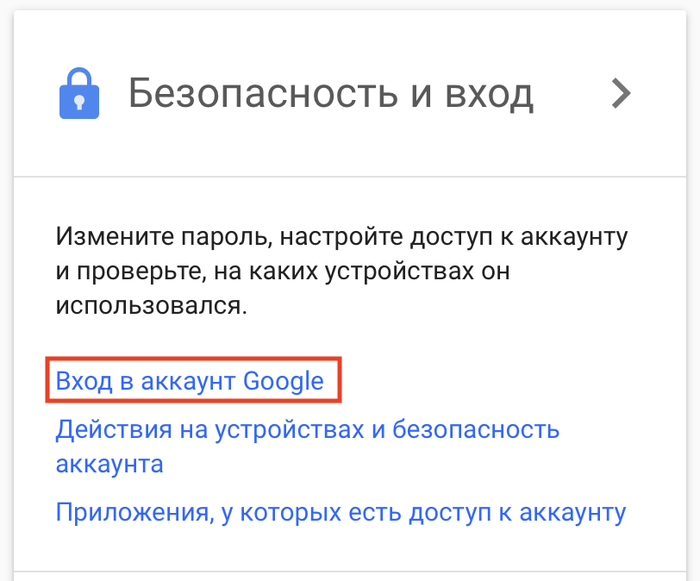Click the word 'Действия' in the second link
This screenshot has height=581, width=700.
104,430
